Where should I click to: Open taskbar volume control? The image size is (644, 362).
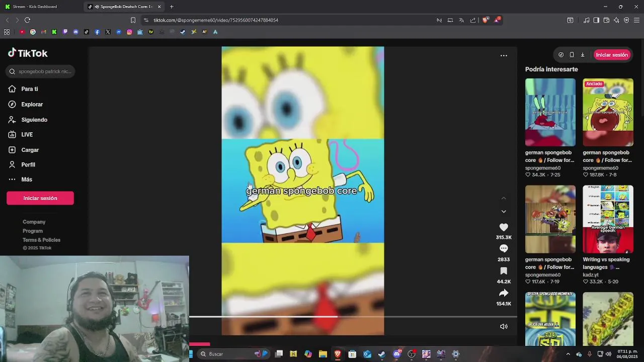608,354
